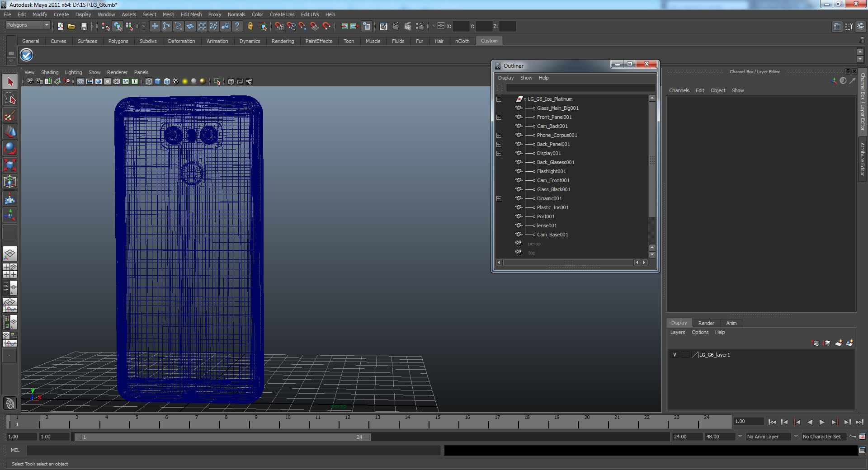Open the viewport Shading menu
Image resolution: width=868 pixels, height=470 pixels.
tap(50, 72)
